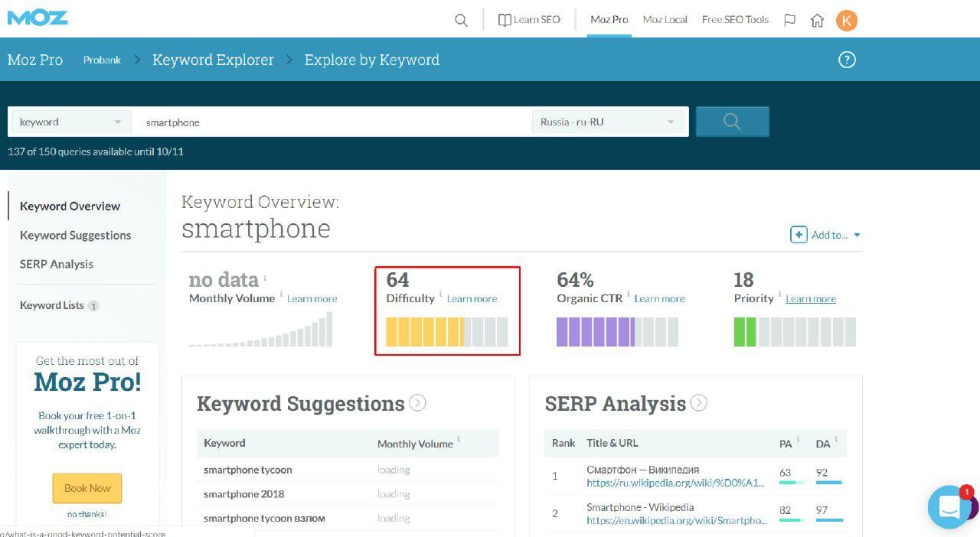Open the keyword type dropdown
Screen dimensions: 980x537
tap(70, 122)
